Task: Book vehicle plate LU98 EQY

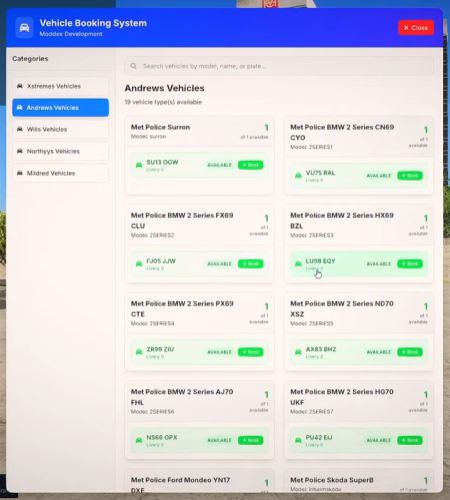Action: coord(410,264)
